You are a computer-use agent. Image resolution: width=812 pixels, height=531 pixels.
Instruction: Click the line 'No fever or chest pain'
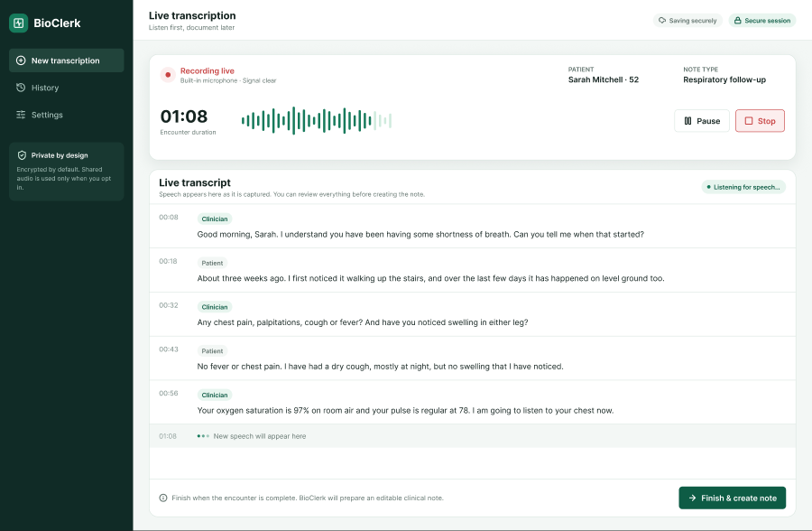[380, 367]
